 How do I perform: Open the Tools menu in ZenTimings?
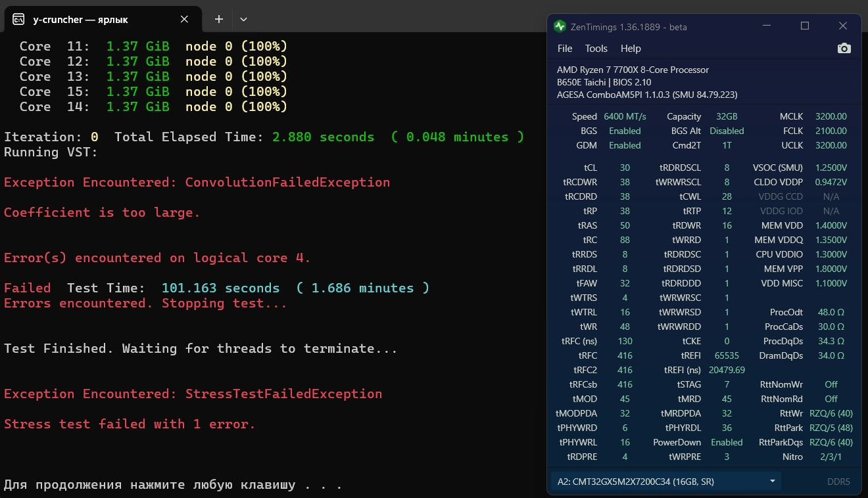(x=596, y=49)
